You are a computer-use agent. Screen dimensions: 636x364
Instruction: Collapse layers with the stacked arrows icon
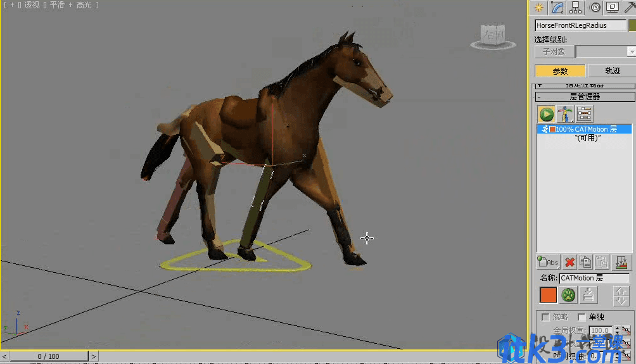(x=621, y=262)
